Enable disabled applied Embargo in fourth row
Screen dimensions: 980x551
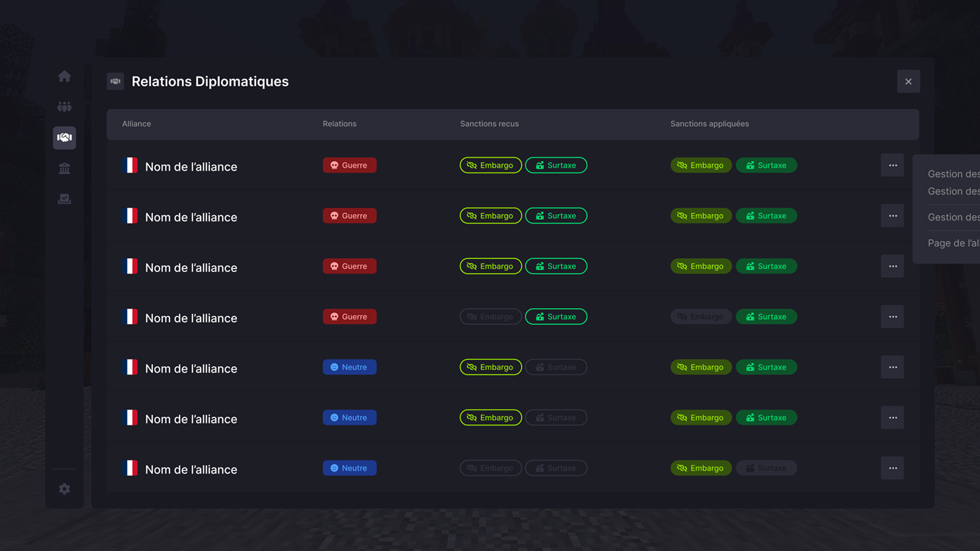pos(701,317)
